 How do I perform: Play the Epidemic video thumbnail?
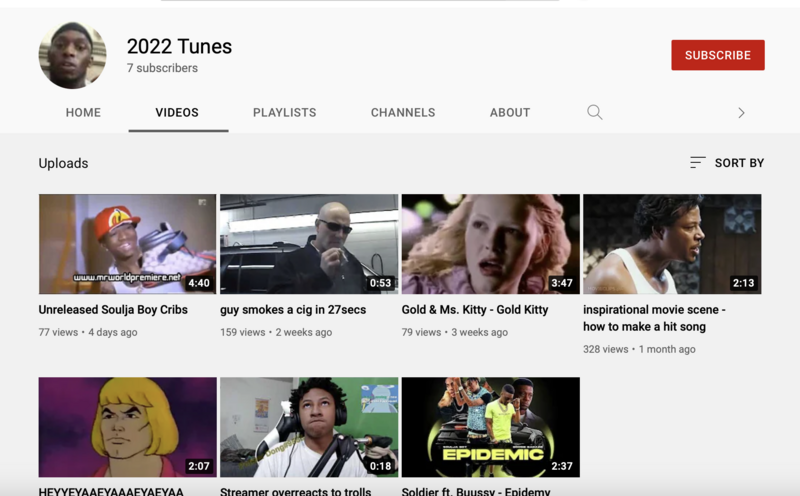[x=491, y=428]
